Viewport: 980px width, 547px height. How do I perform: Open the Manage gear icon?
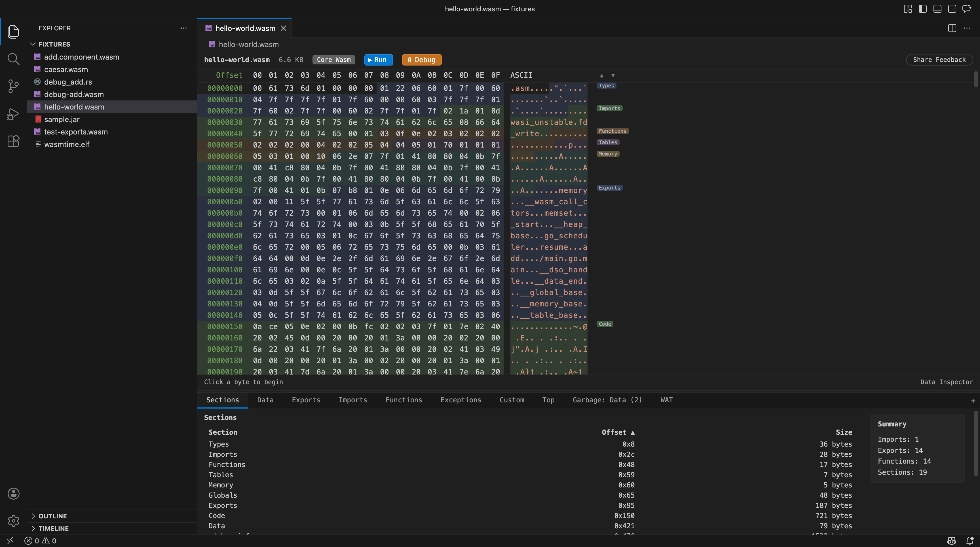13,521
